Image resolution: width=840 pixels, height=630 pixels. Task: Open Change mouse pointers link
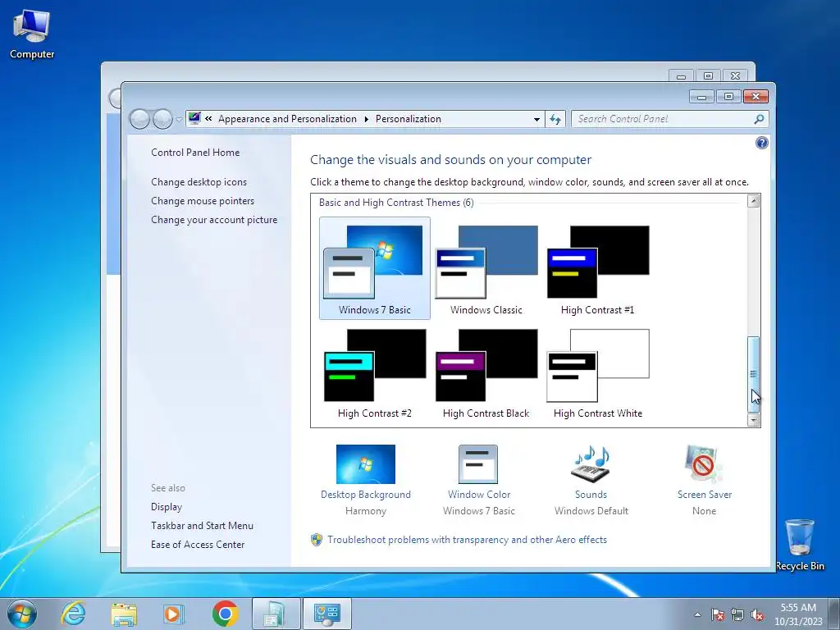203,201
